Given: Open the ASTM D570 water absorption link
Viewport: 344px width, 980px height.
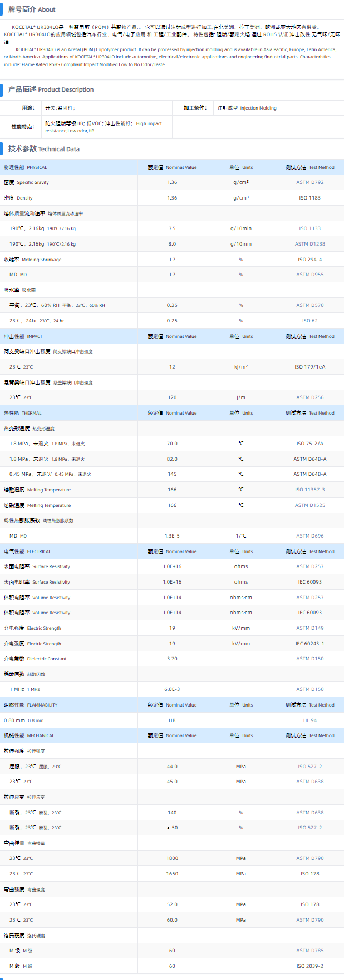Looking at the screenshot, I should (309, 305).
